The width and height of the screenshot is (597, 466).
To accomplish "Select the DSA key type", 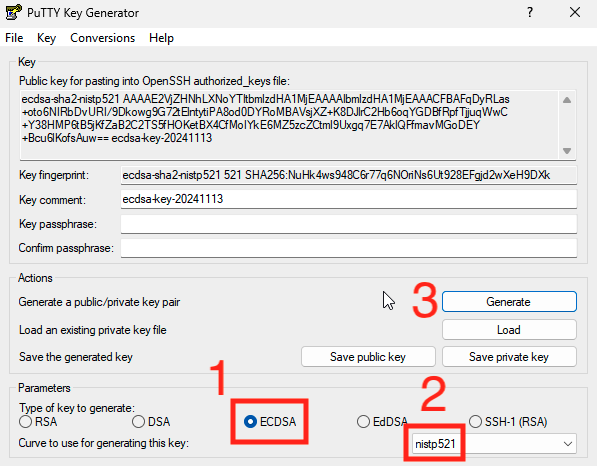I will coord(151,422).
